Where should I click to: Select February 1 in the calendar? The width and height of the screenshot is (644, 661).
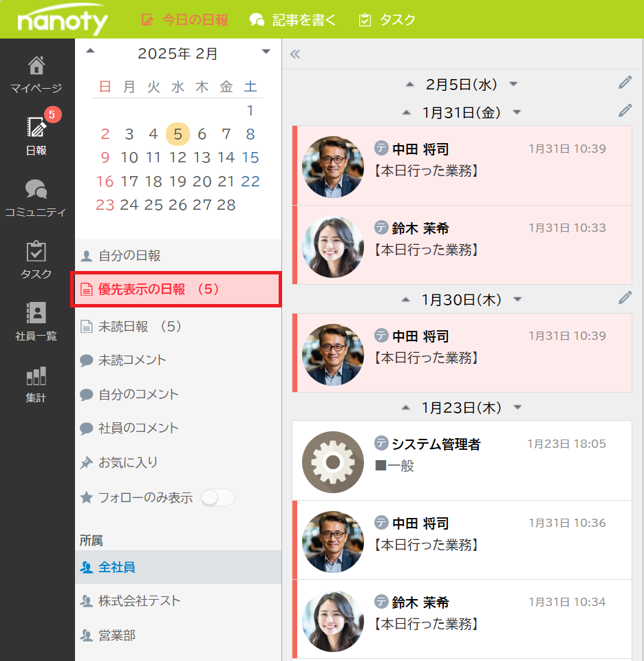(x=250, y=111)
